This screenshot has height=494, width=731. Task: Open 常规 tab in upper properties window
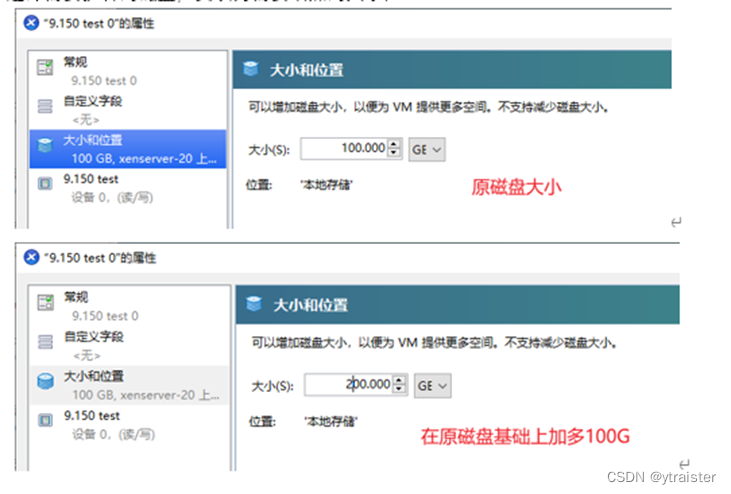tap(127, 71)
